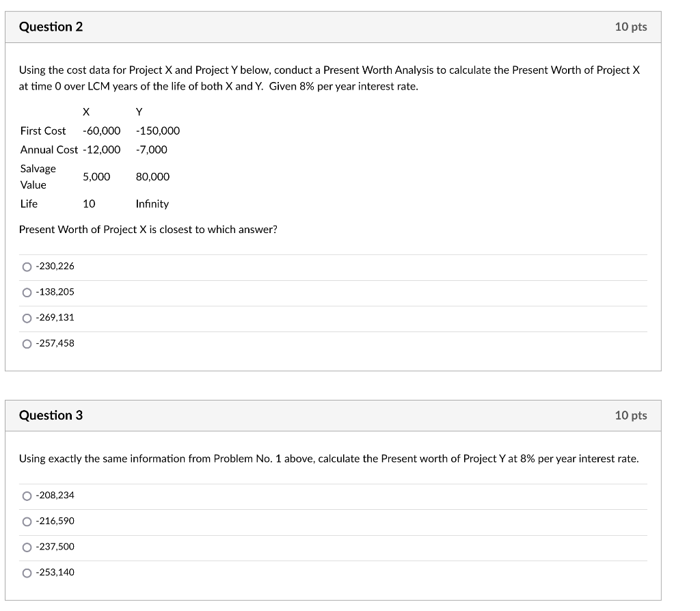Click the Infinity life value for Project Y
Viewport: 700px width, 611px height.
pyautogui.click(x=152, y=204)
